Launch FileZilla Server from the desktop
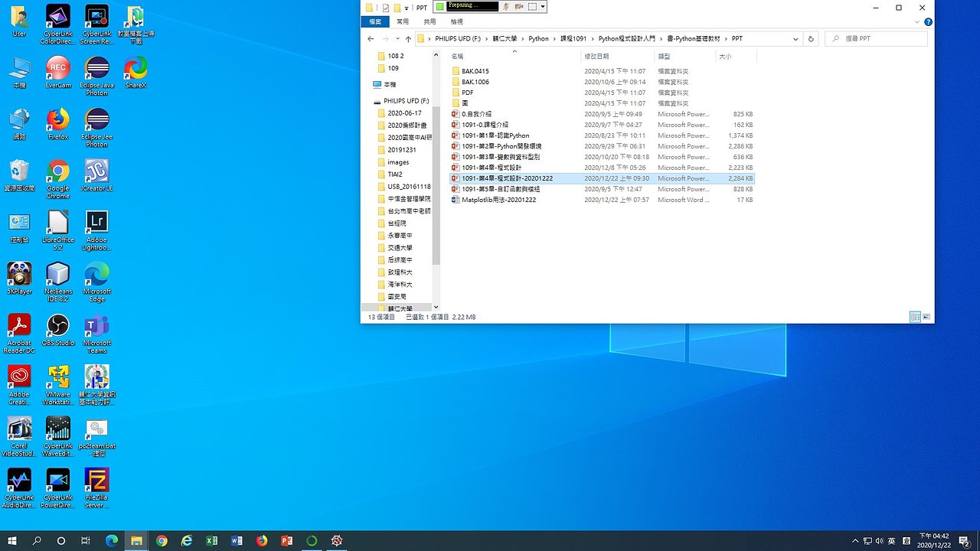The height and width of the screenshot is (551, 980). 96,487
